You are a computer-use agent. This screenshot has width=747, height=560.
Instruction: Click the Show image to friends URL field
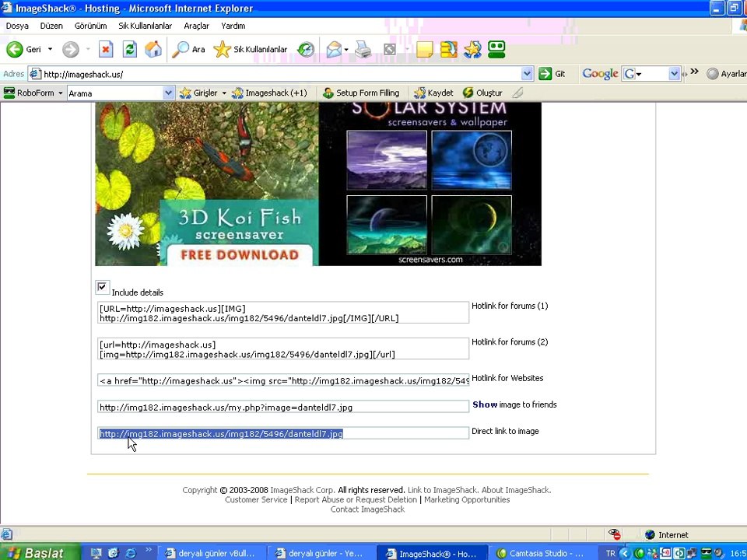pos(283,407)
